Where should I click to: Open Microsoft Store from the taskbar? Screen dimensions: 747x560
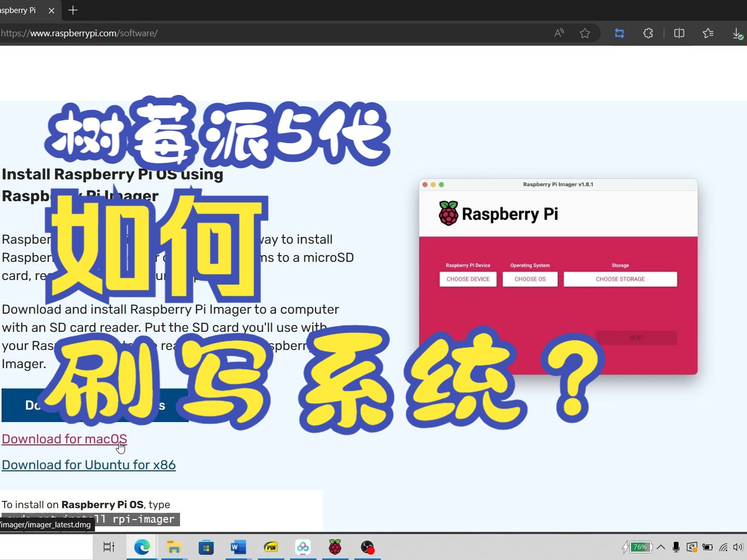[206, 547]
